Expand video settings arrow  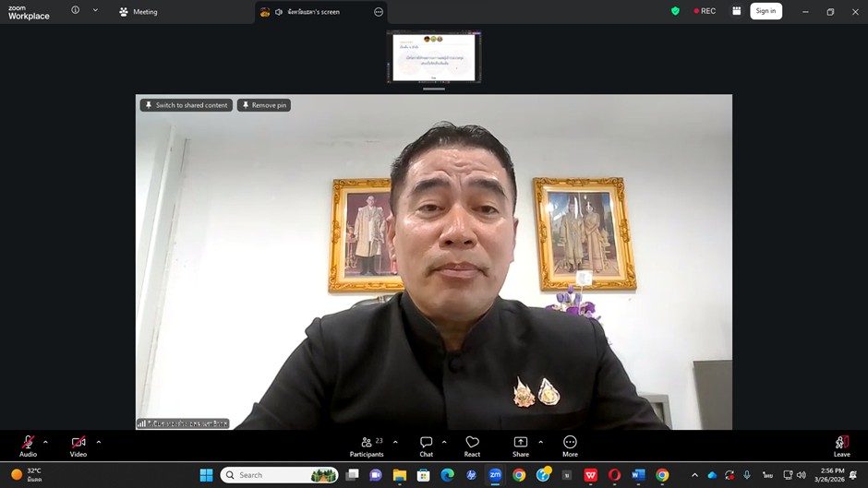point(99,442)
